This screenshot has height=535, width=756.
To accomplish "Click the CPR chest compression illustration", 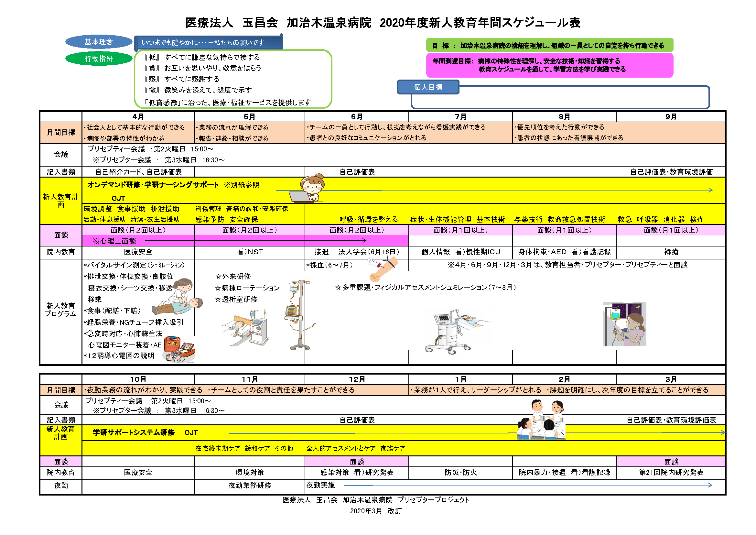I will (178, 297).
